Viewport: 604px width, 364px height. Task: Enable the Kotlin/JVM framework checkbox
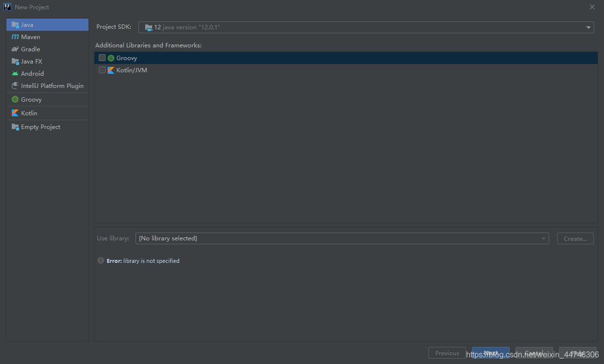pos(102,70)
